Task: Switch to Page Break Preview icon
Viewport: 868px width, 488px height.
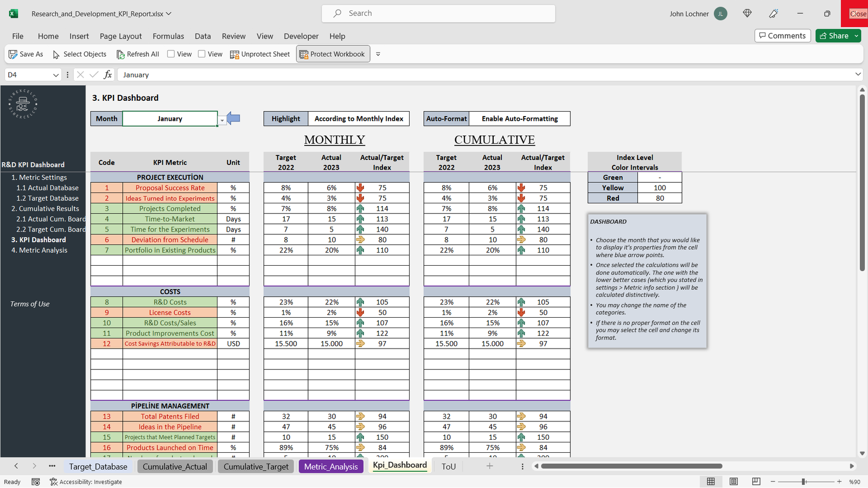Action: (x=756, y=481)
